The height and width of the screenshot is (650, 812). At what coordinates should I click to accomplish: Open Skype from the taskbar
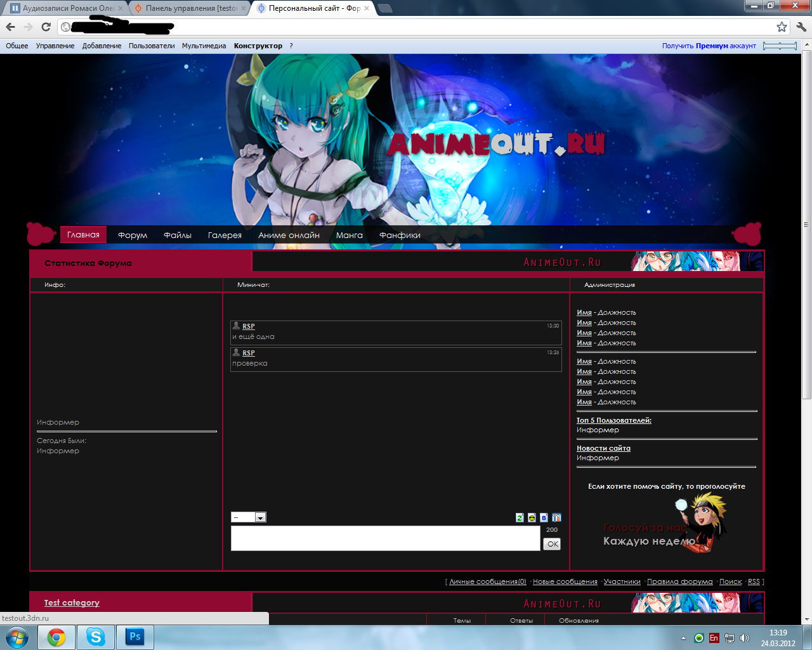96,637
